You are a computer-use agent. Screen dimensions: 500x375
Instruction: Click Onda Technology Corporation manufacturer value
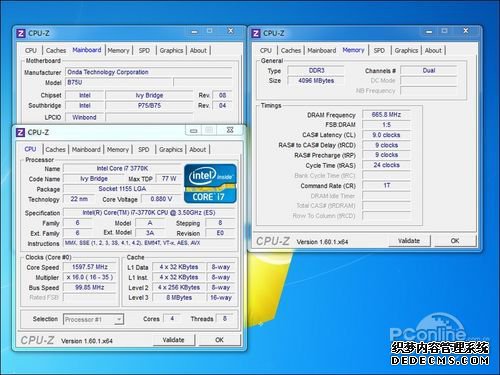[x=149, y=72]
